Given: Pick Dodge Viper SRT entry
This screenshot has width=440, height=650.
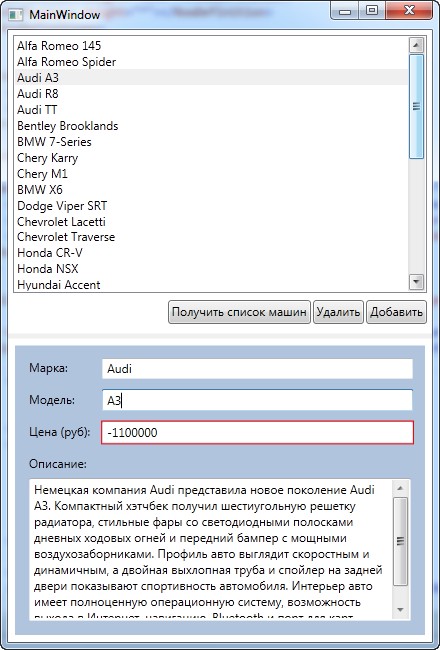Looking at the screenshot, I should 211,205.
